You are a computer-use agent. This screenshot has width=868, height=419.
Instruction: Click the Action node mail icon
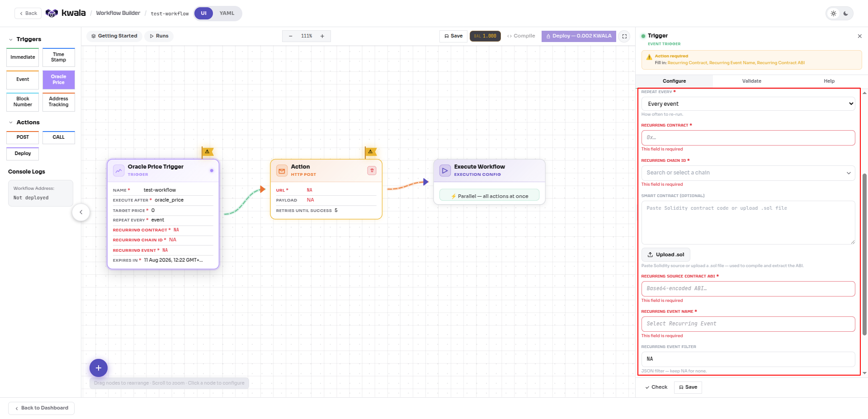(282, 170)
